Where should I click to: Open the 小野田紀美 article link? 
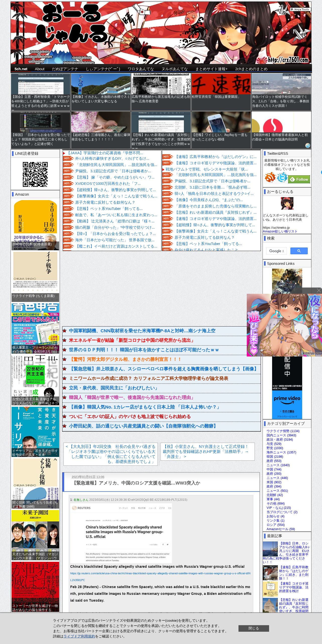pos(143,426)
